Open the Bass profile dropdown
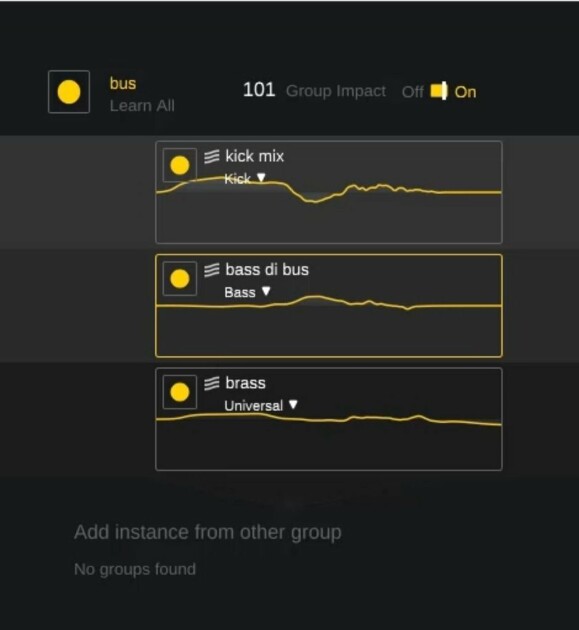 tap(248, 292)
